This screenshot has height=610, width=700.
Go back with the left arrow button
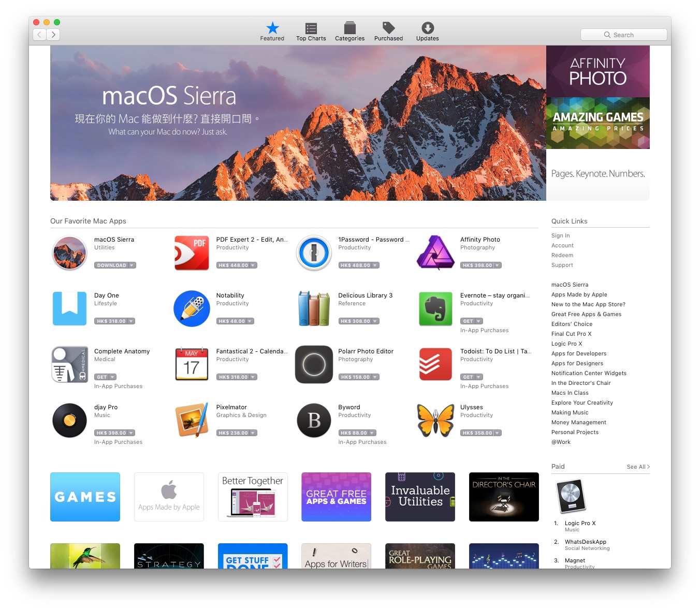pyautogui.click(x=40, y=35)
